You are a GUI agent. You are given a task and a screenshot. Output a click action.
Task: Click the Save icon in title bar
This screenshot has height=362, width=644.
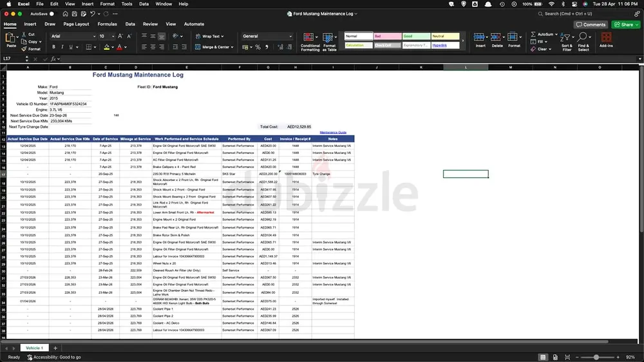[x=74, y=14]
